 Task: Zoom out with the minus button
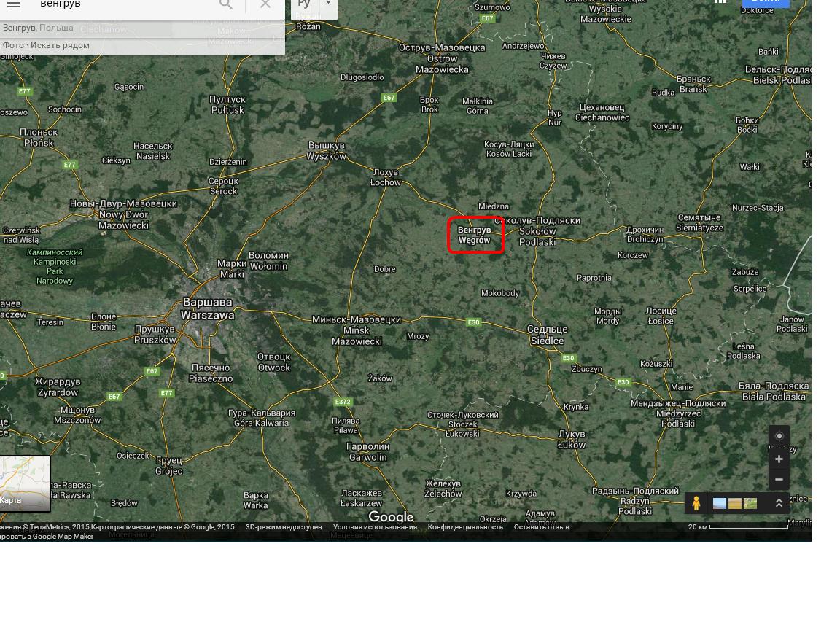coord(779,480)
